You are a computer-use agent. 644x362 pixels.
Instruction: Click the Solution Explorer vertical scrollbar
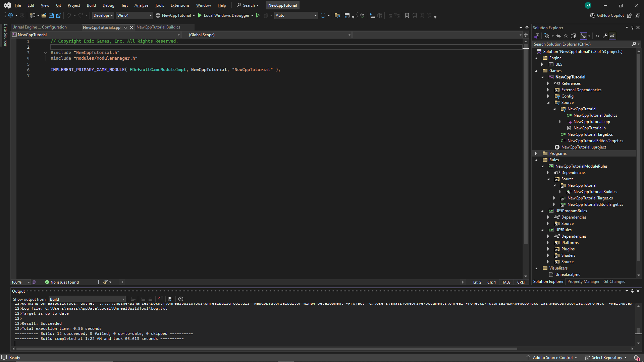639,158
